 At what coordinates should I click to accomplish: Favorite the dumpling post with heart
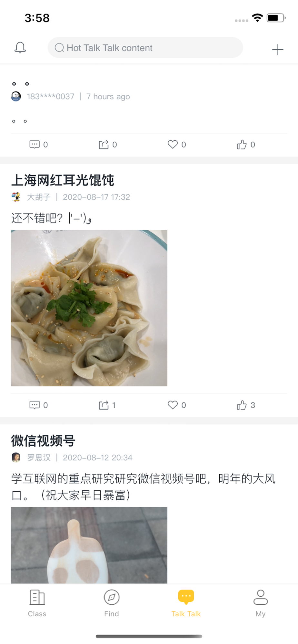pos(177,405)
